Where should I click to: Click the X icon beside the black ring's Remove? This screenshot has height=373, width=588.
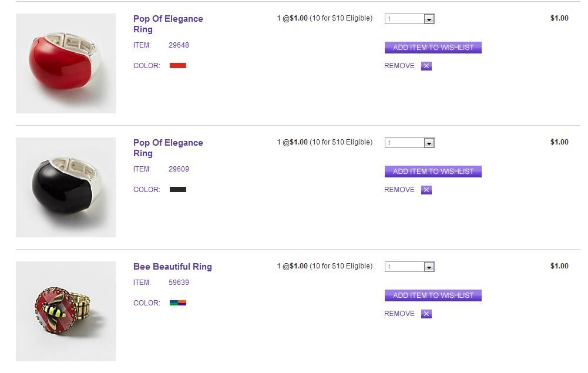click(x=426, y=190)
